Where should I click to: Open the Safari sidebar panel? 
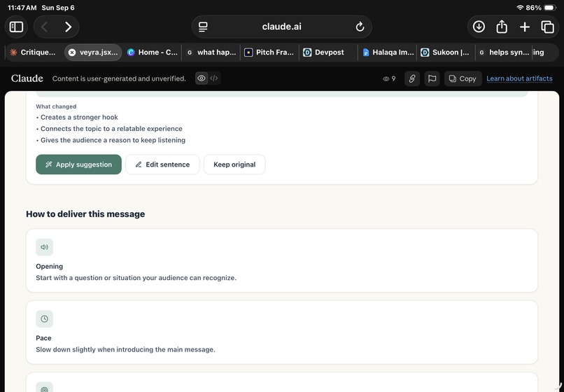[16, 27]
